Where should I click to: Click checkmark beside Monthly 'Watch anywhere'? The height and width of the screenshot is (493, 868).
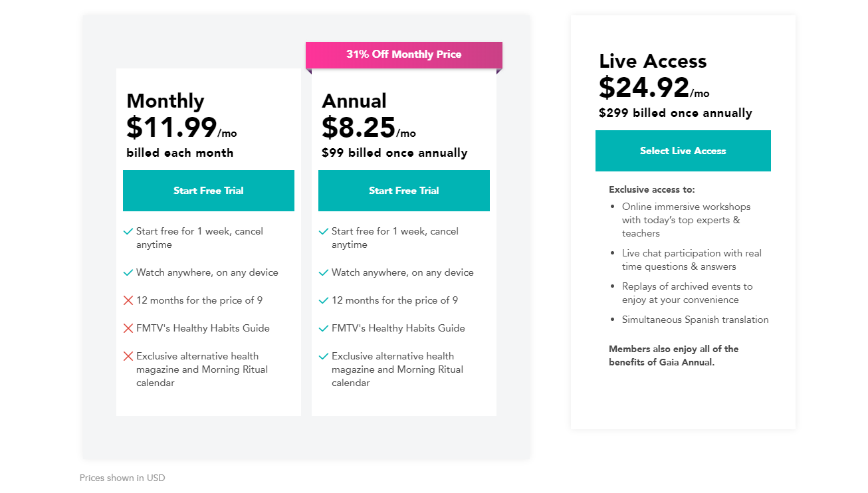click(x=128, y=272)
